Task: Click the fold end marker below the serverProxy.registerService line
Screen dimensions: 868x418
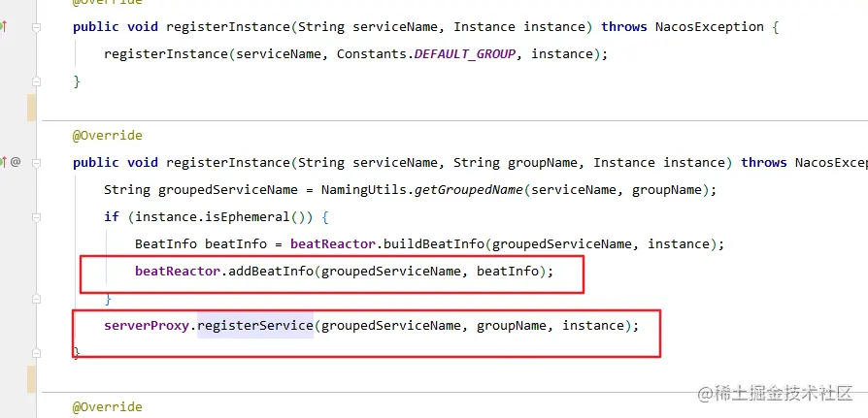Action: tap(37, 353)
